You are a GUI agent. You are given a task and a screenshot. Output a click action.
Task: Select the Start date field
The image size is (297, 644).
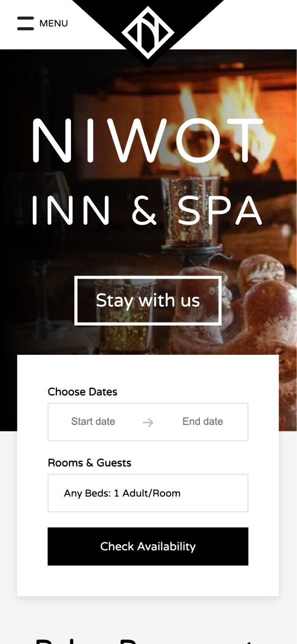point(93,422)
